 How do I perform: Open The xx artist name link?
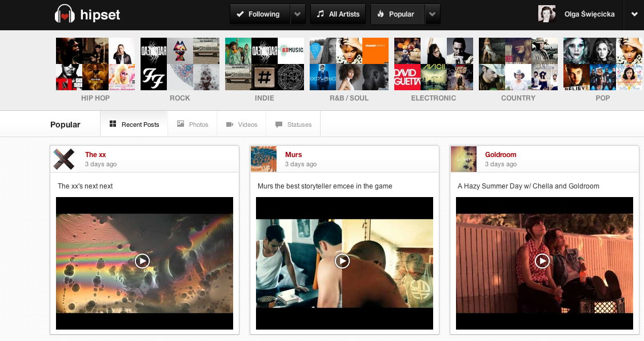click(95, 155)
